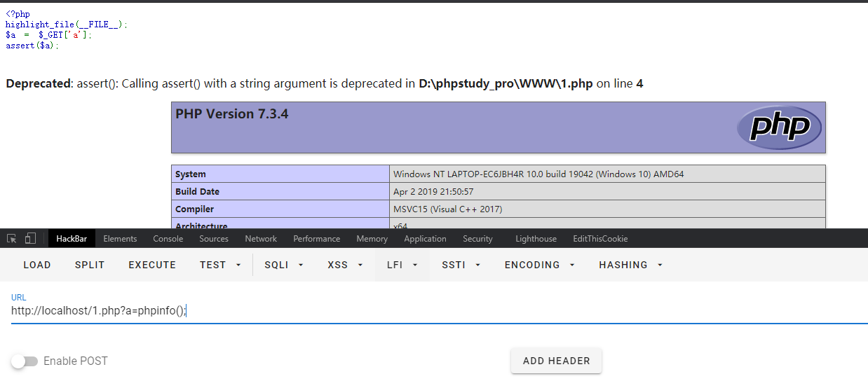Switch to the HackBar tab
This screenshot has width=868, height=388.
coord(72,239)
